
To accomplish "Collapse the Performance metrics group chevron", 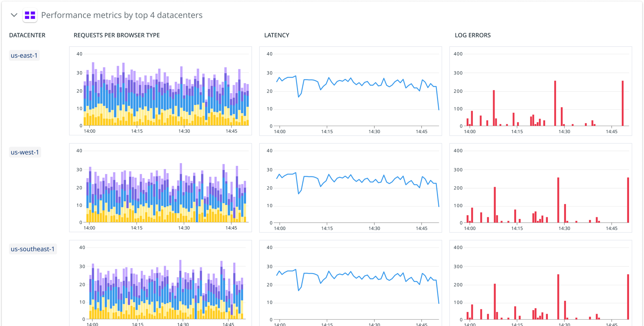I will click(14, 15).
